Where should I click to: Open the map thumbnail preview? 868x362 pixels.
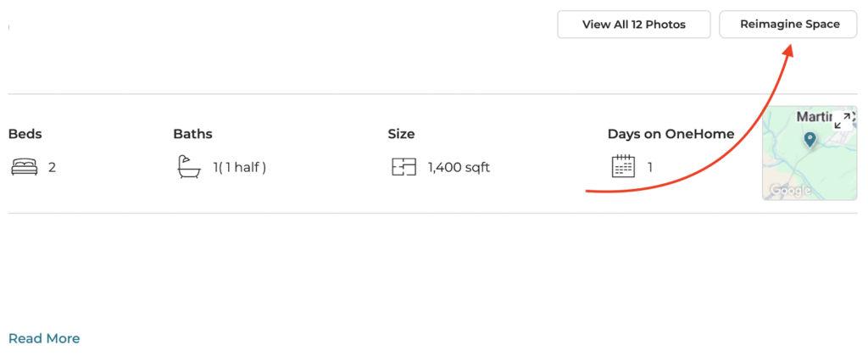810,153
